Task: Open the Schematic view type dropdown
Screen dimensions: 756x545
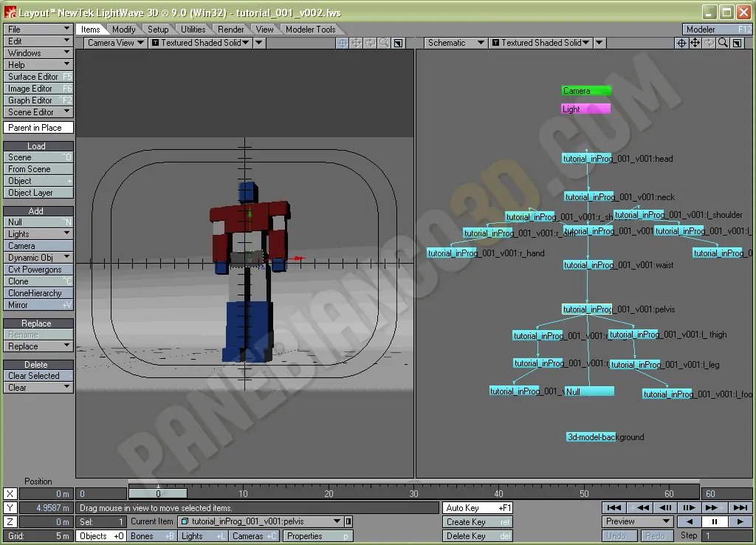Action: (x=455, y=43)
